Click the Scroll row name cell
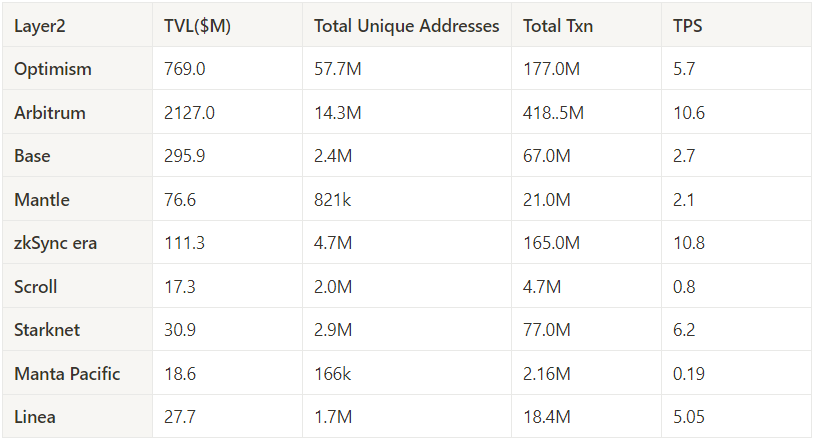Viewport: 814px width, 440px height. pos(36,287)
